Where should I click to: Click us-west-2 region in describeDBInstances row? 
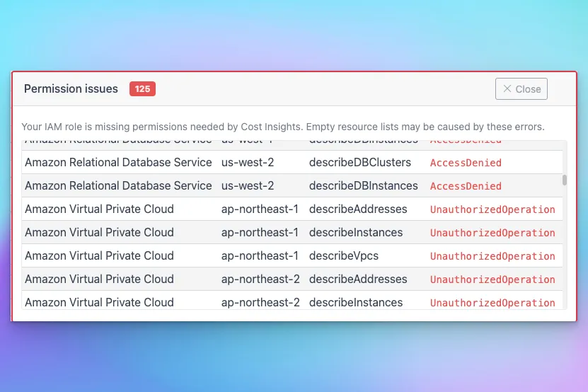248,185
